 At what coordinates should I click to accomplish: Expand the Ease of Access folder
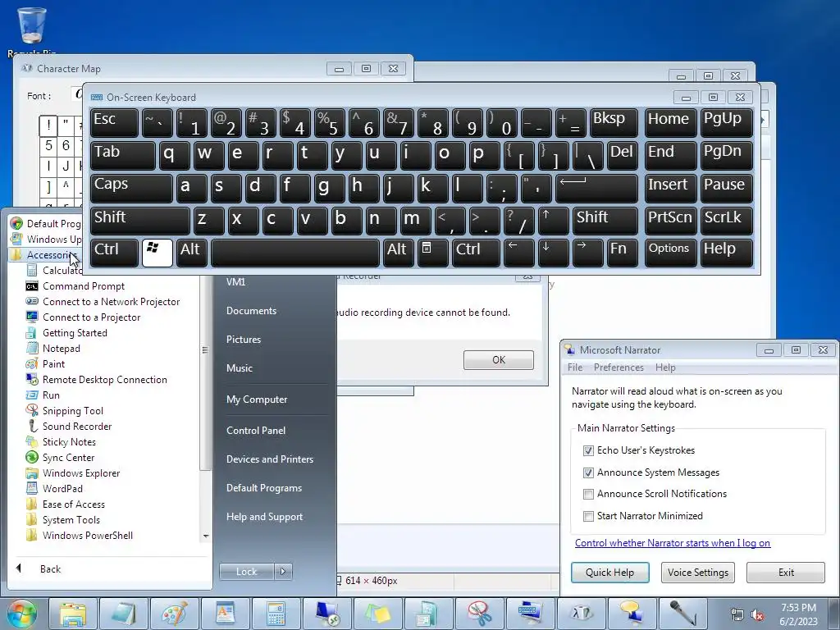coord(73,504)
